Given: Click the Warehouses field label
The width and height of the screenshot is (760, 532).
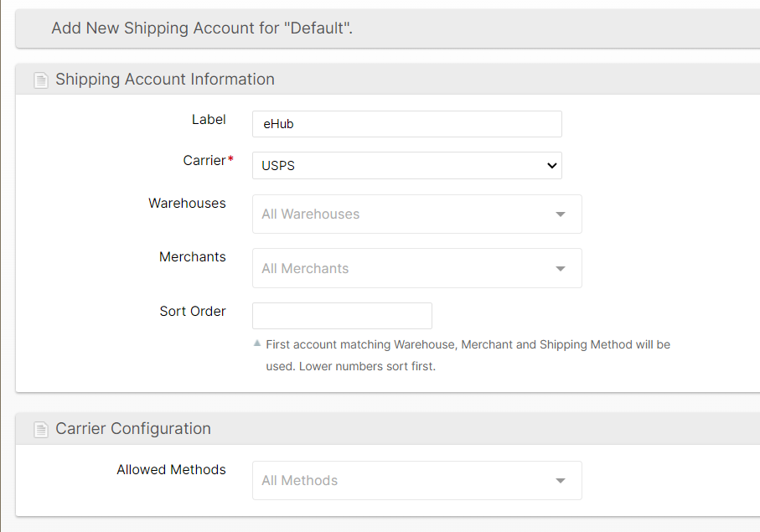Looking at the screenshot, I should (x=187, y=203).
